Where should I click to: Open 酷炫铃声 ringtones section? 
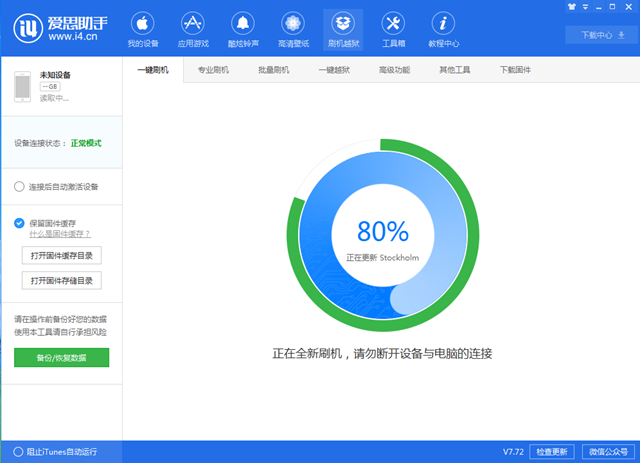pyautogui.click(x=243, y=30)
